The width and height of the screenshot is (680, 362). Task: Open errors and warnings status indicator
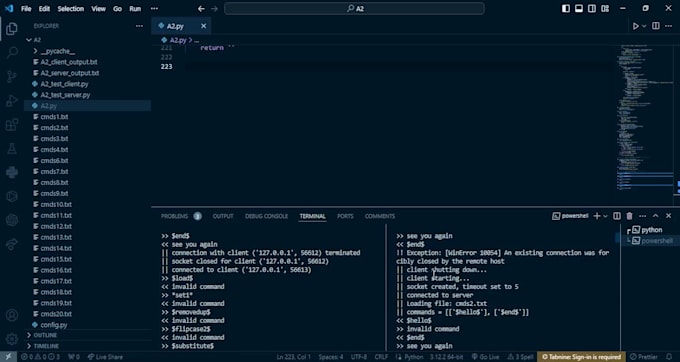tap(41, 357)
